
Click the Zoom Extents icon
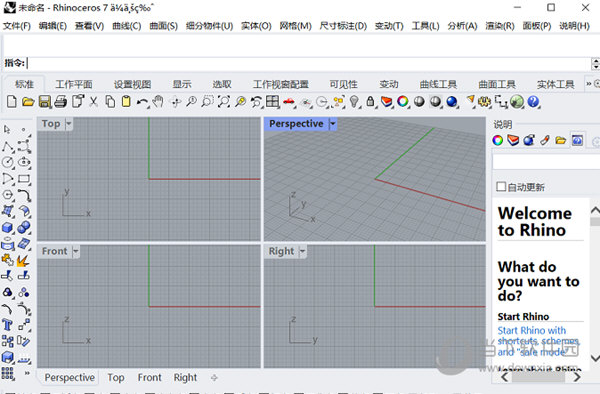point(224,102)
